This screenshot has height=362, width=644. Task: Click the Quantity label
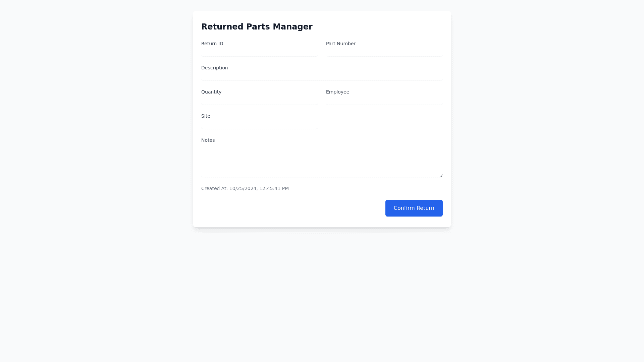click(211, 92)
